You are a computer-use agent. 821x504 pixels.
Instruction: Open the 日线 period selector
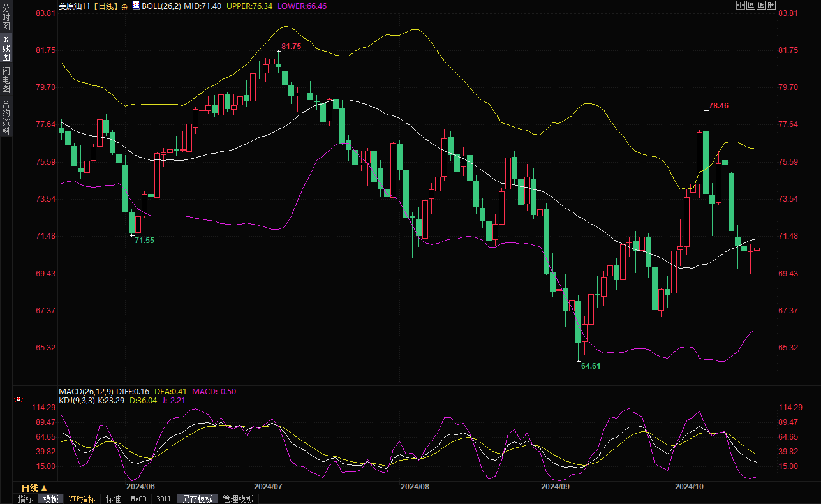(x=34, y=488)
